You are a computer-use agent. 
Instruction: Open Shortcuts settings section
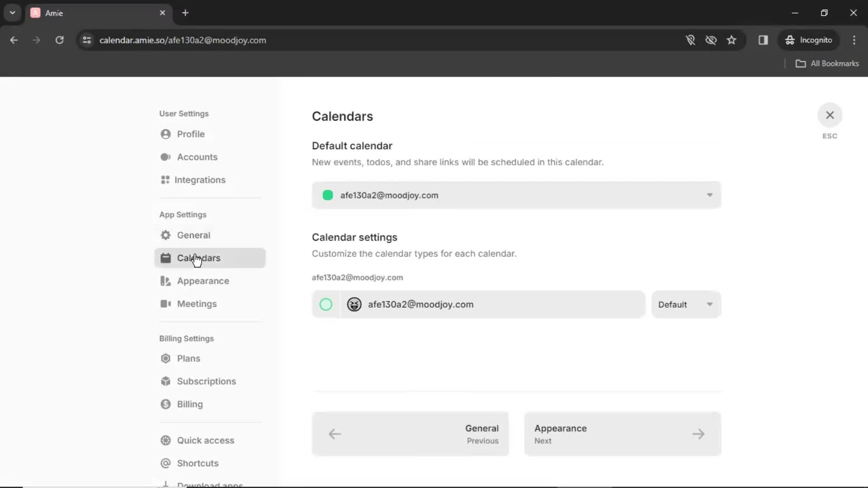pyautogui.click(x=198, y=463)
